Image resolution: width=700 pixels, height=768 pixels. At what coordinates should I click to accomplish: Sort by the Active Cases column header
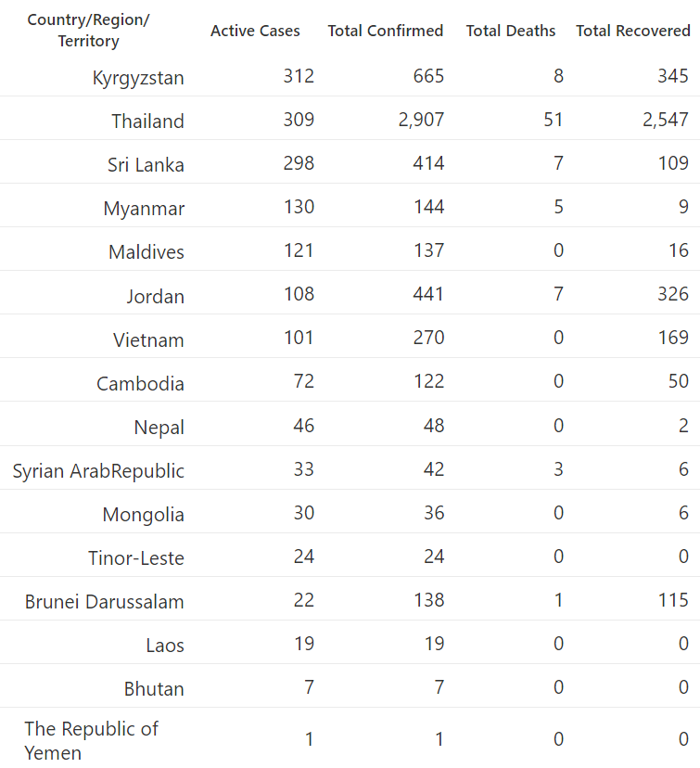click(x=255, y=31)
